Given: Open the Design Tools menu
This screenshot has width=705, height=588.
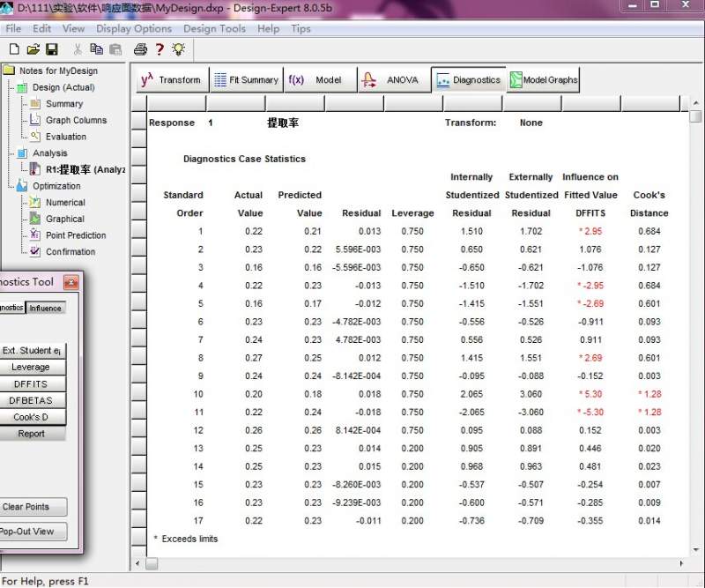Looking at the screenshot, I should click(x=214, y=28).
